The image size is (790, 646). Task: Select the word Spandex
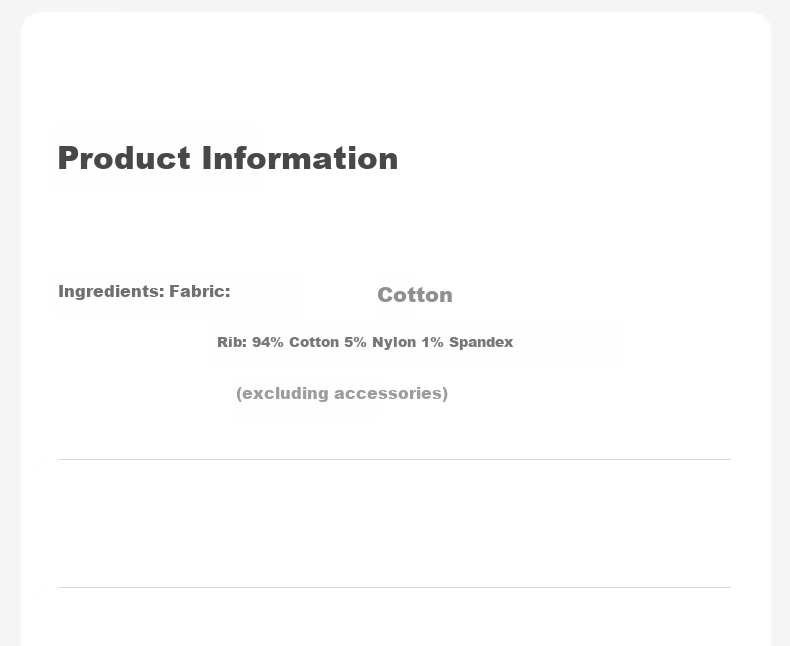click(481, 342)
